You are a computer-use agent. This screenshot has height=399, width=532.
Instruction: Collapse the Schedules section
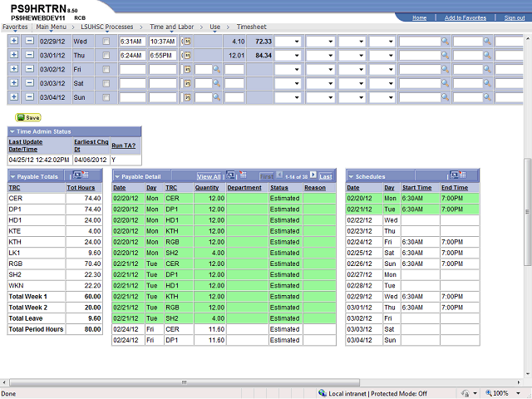(x=351, y=177)
